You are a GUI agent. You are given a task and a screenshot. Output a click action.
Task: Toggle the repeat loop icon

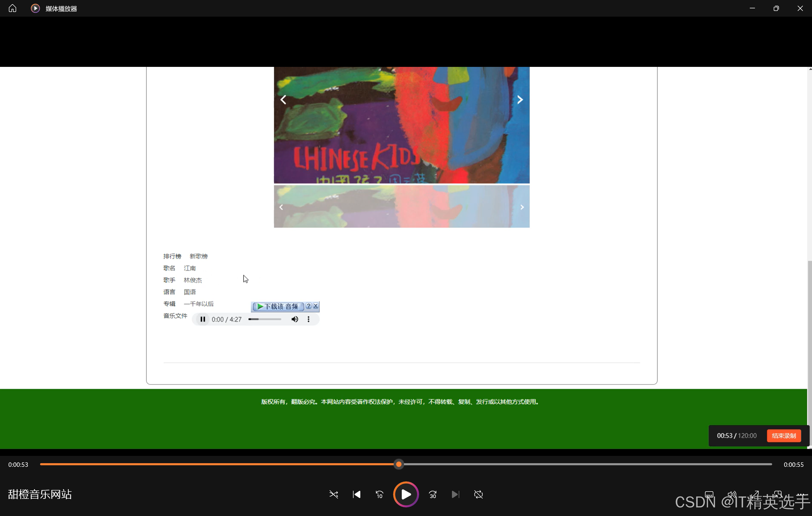pyautogui.click(x=478, y=494)
